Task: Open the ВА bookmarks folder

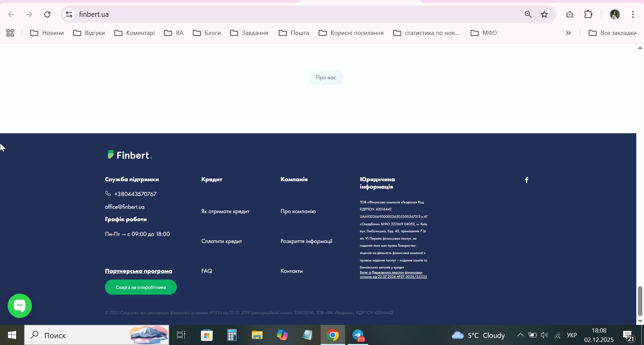Action: click(x=174, y=33)
